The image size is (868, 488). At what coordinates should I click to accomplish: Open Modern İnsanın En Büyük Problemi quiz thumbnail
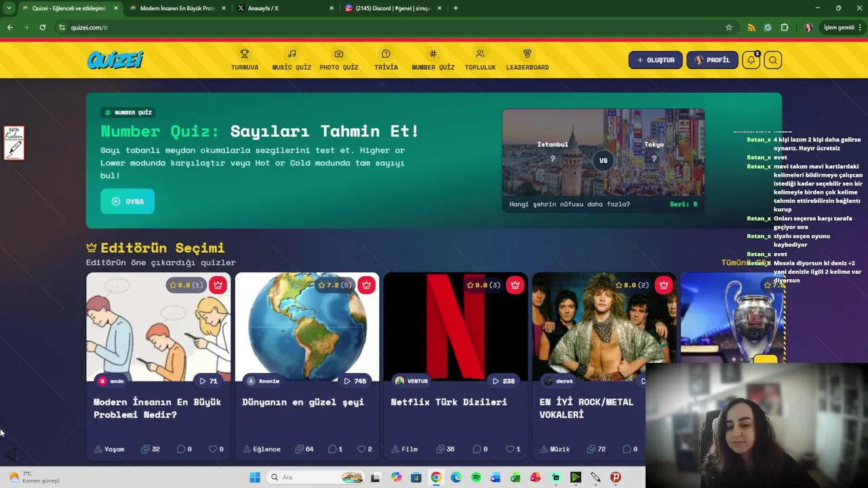click(158, 327)
